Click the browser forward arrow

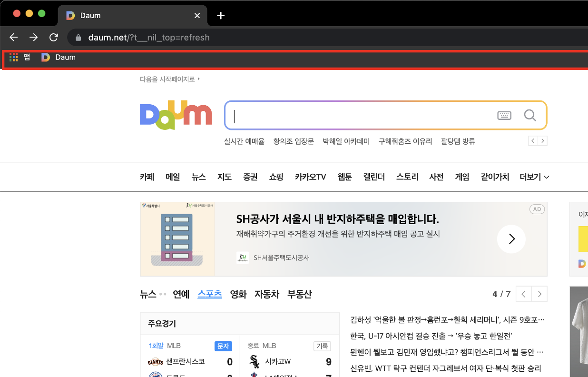click(34, 37)
